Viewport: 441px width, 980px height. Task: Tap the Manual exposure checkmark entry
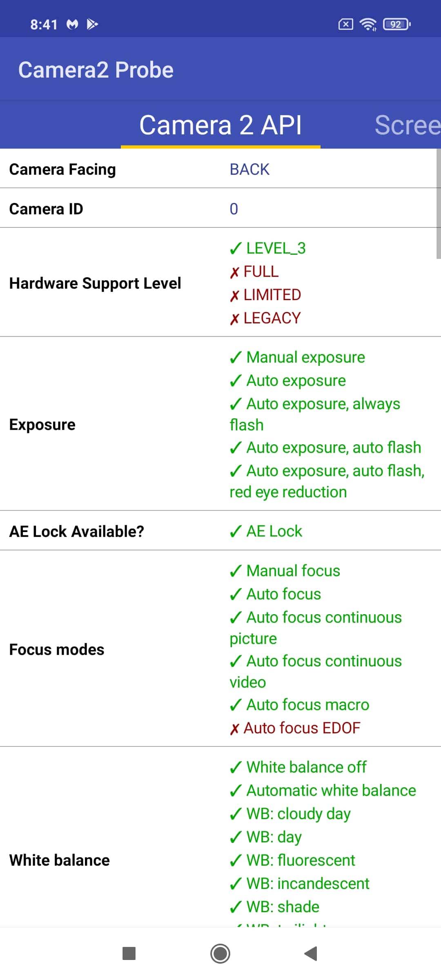coord(297,357)
